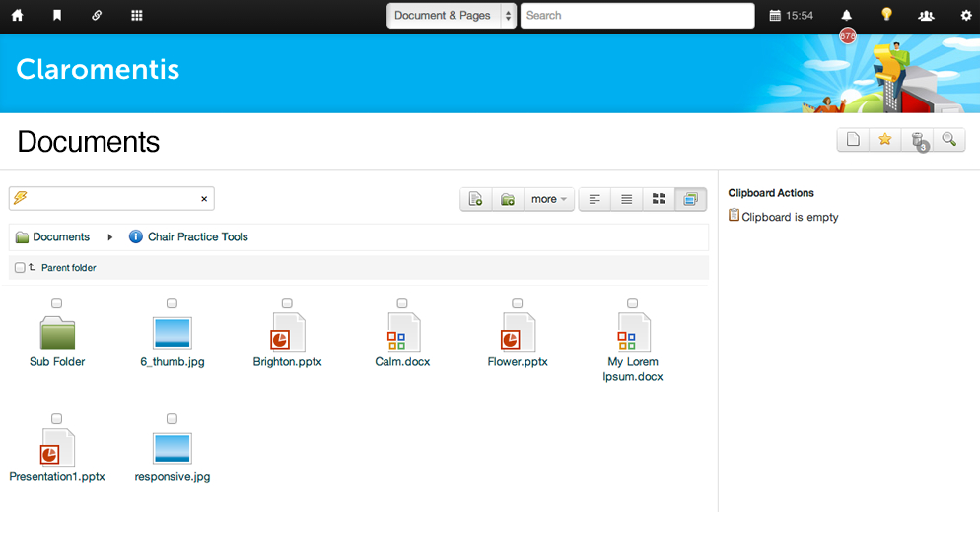The width and height of the screenshot is (980, 538).
Task: Click the add new file toolbar icon
Action: [x=476, y=199]
